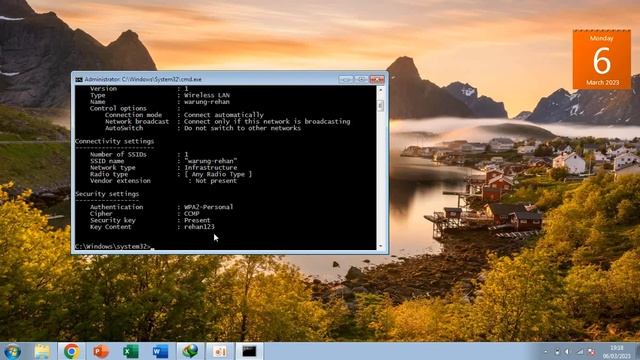The height and width of the screenshot is (360, 640).
Task: Click the cmd scrollbar up arrow
Action: click(380, 89)
